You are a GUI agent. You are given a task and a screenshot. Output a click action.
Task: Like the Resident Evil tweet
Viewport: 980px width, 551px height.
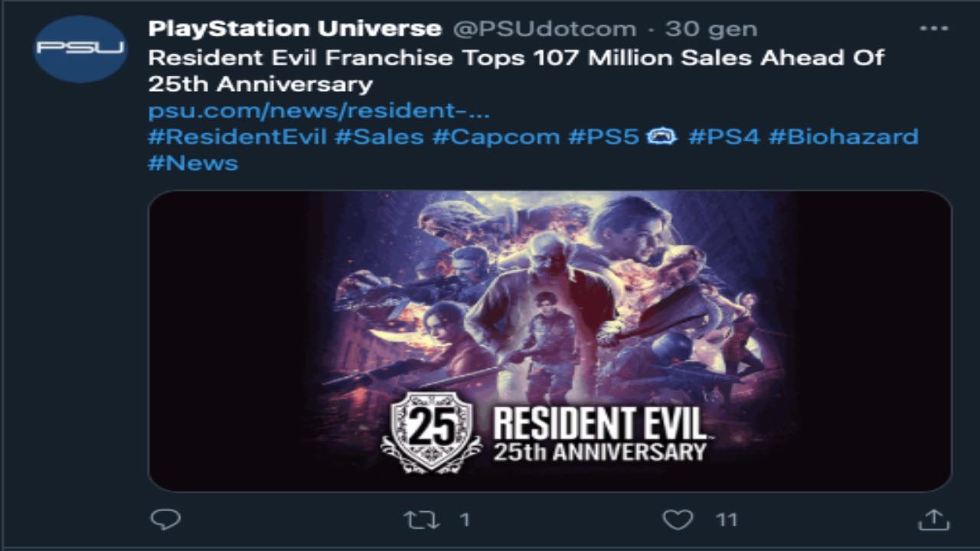pos(677,520)
